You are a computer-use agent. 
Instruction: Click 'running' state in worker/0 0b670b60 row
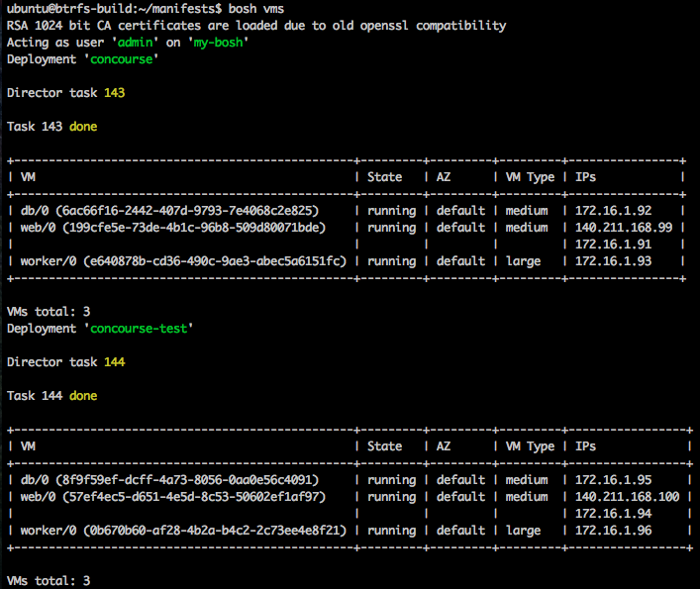coord(391,531)
